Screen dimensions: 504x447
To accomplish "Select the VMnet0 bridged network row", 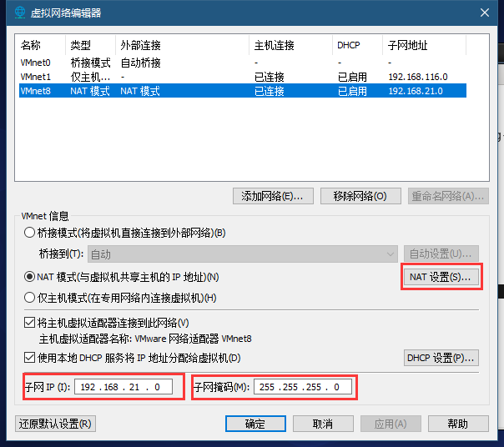I will click(x=36, y=63).
